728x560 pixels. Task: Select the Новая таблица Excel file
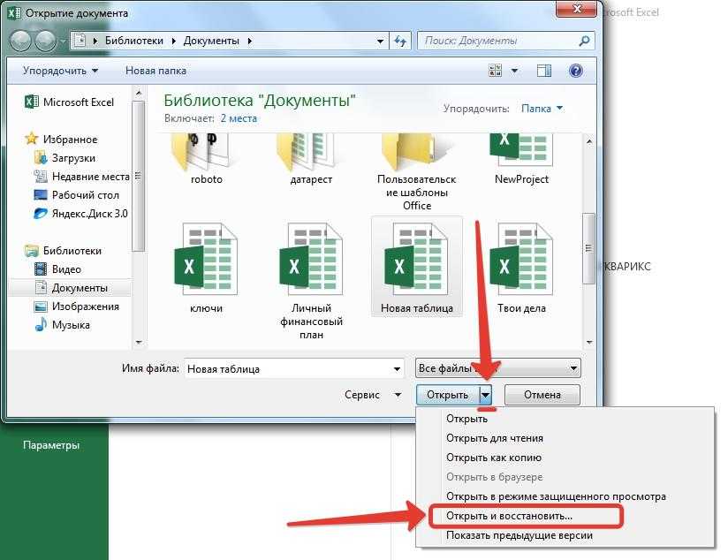tap(416, 267)
